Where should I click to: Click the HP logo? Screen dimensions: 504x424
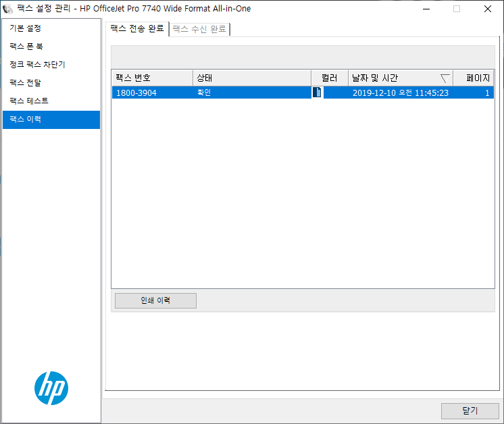[51, 388]
